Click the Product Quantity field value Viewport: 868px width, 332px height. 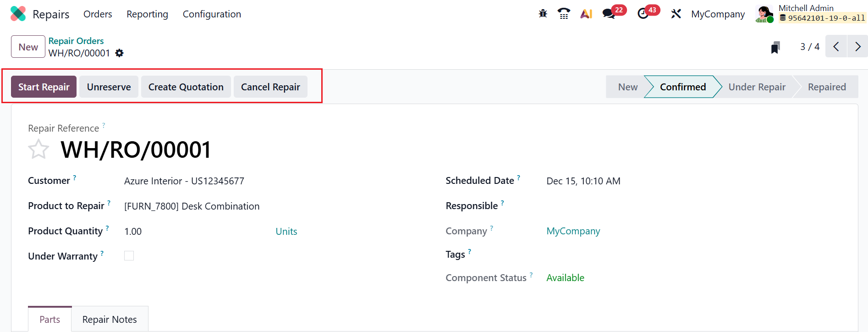133,232
